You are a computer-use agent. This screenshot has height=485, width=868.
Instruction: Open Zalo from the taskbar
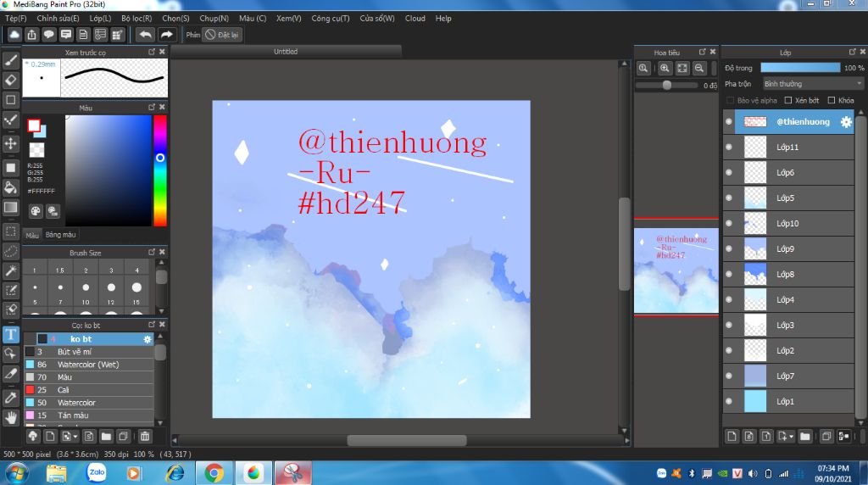click(x=97, y=473)
